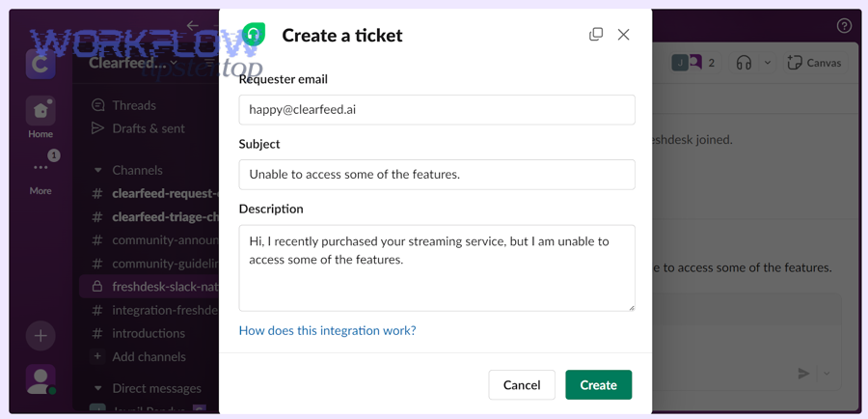Collapse the Direct messages section

point(98,388)
